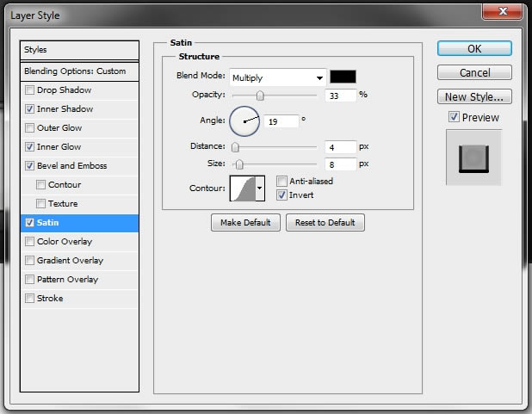
Task: Click the Opacity slider handle
Action: point(260,96)
